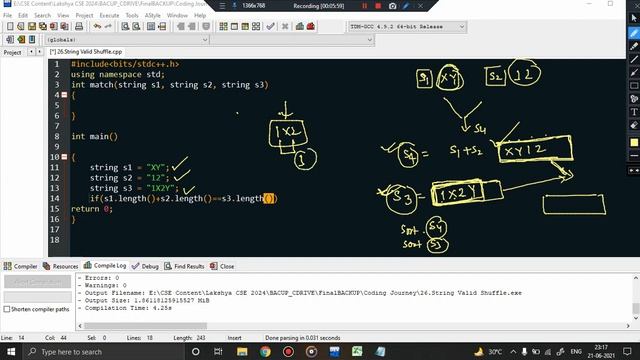640x360 pixels.
Task: Open line thickness selector in annotation bar
Action: [633, 156]
